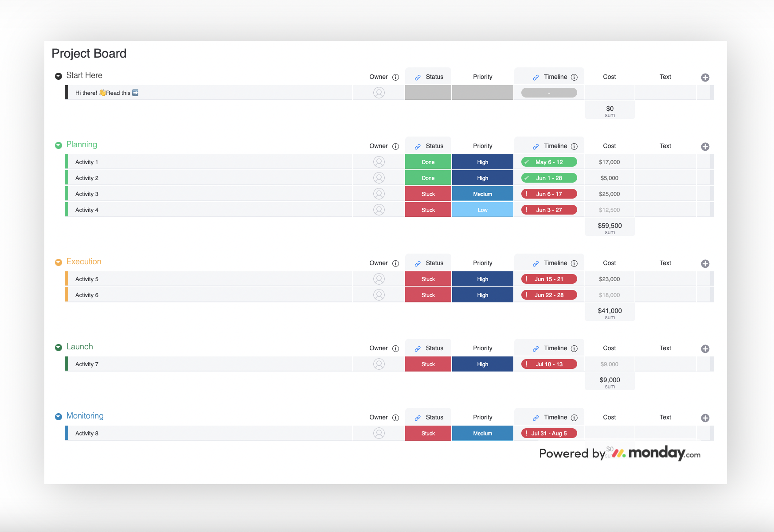Screen dimensions: 774x532
Task: Collapse the Execution group
Action: [x=58, y=262]
